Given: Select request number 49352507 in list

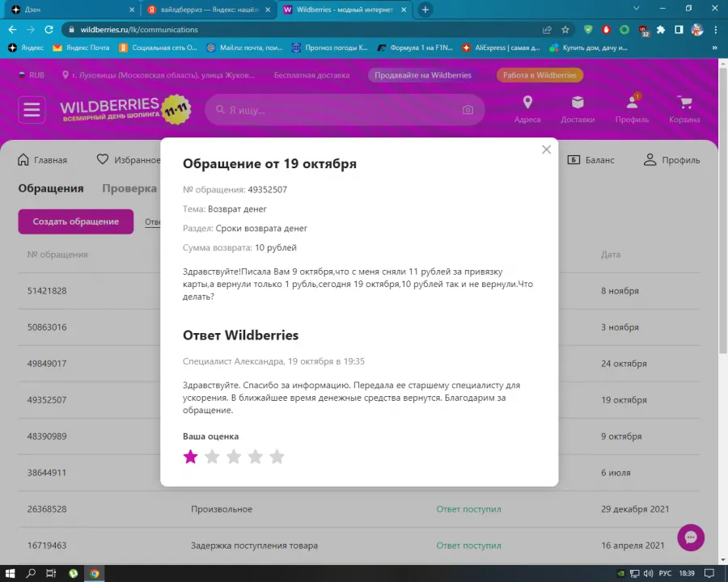Looking at the screenshot, I should pos(47,400).
